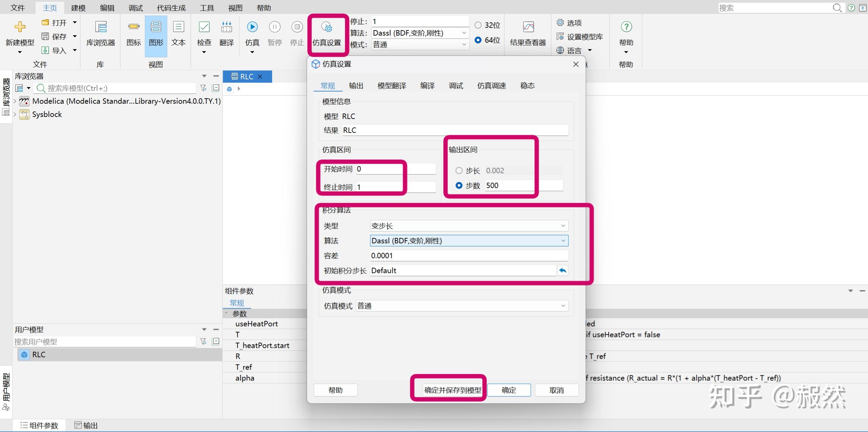Viewport: 868px width, 432px height.
Task: Open the 结果查看器 icon
Action: click(528, 27)
